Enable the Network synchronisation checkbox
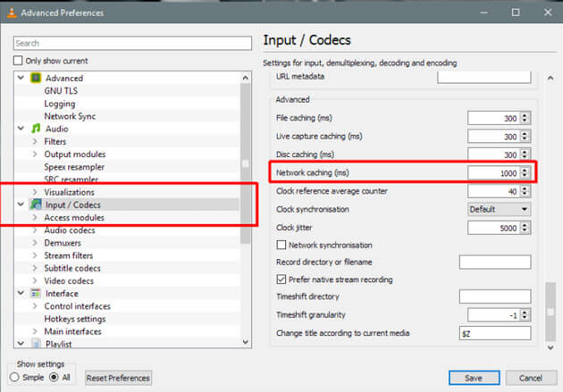 tap(282, 245)
